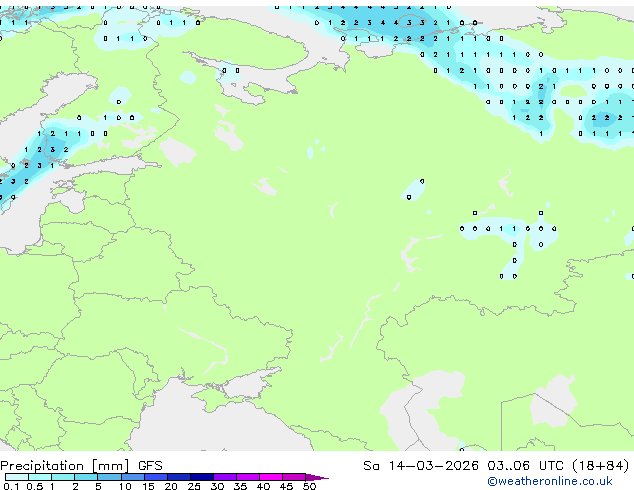Click the legend label '0.1'
The width and height of the screenshot is (634, 490).
coord(11,486)
